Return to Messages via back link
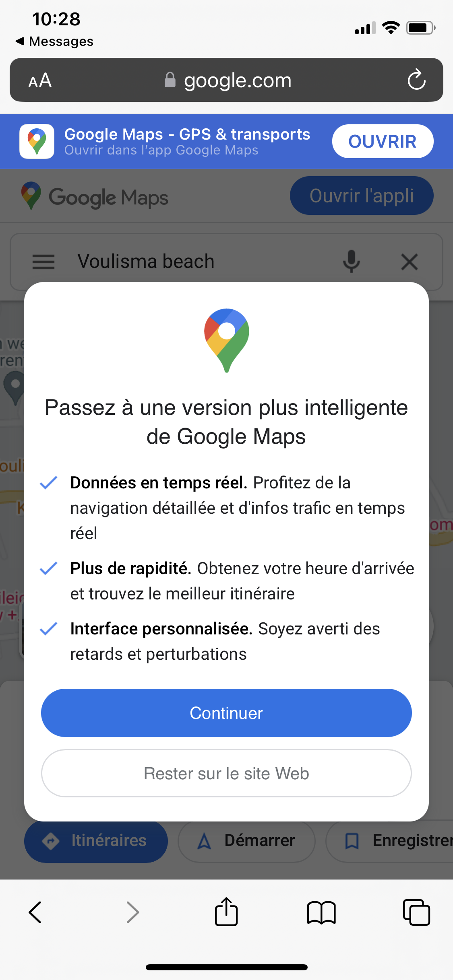Image resolution: width=453 pixels, height=980 pixels. coord(54,41)
